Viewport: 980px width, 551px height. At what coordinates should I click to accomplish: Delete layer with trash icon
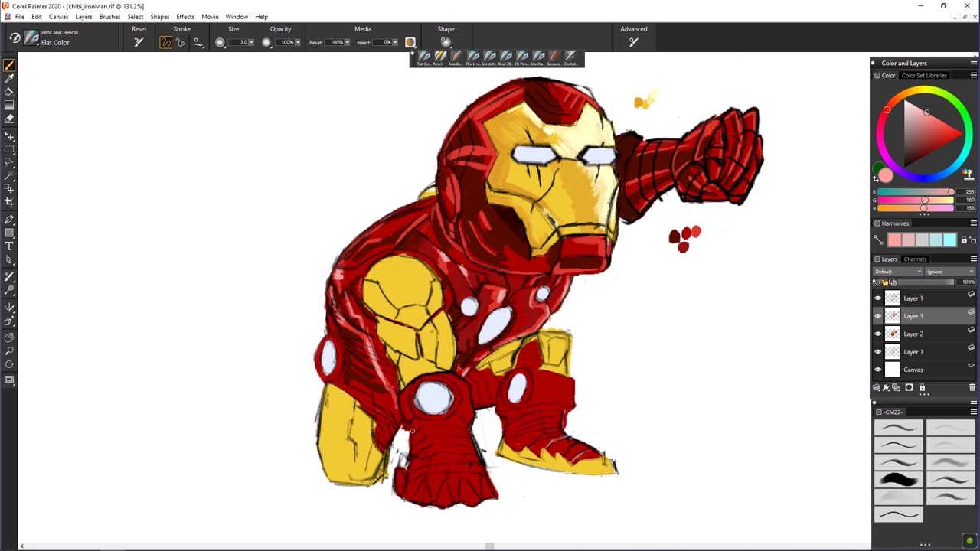pos(972,388)
